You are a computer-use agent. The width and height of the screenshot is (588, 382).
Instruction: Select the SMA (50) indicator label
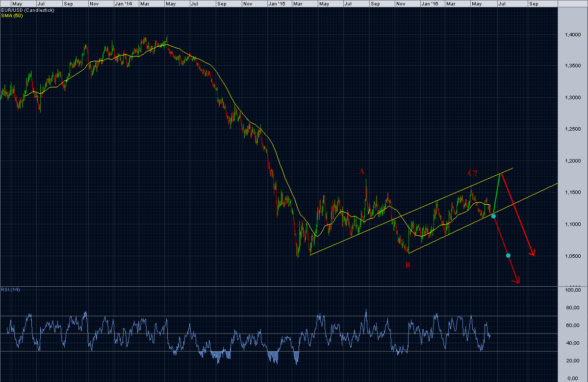tap(12, 15)
